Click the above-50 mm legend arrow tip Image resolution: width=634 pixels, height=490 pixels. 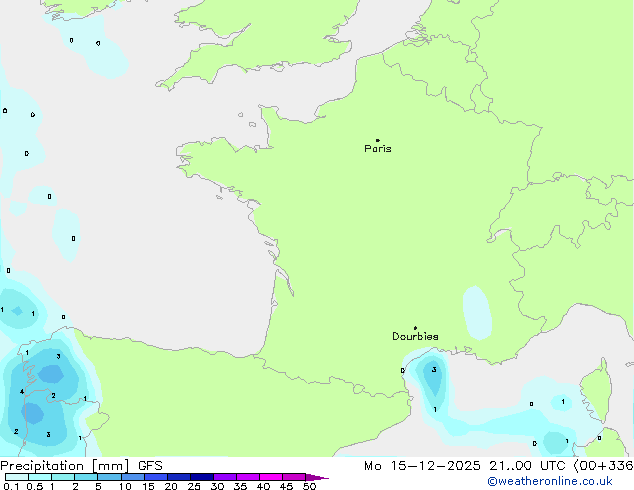[x=317, y=477]
